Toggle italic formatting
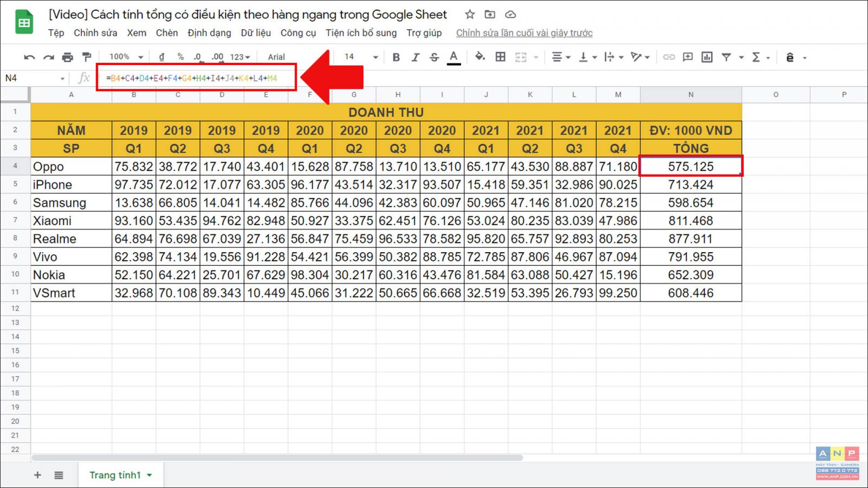This screenshot has width=868, height=488. 415,57
